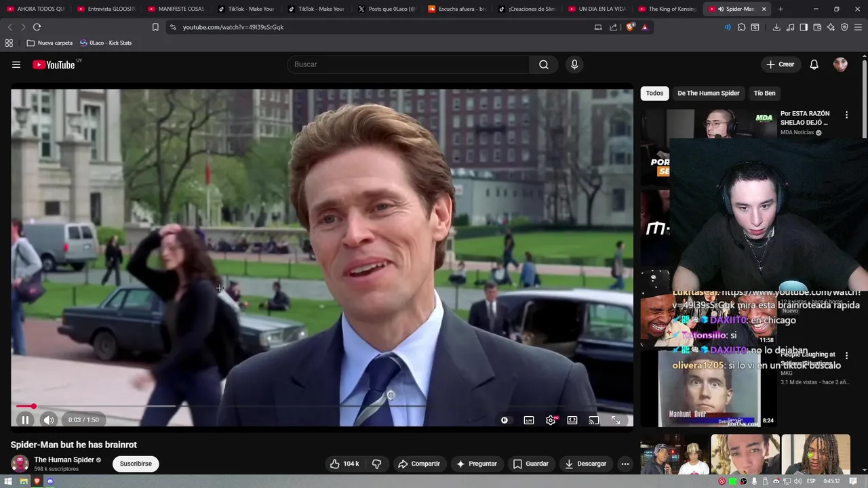Subscribe to The Human Spider

pos(136,464)
